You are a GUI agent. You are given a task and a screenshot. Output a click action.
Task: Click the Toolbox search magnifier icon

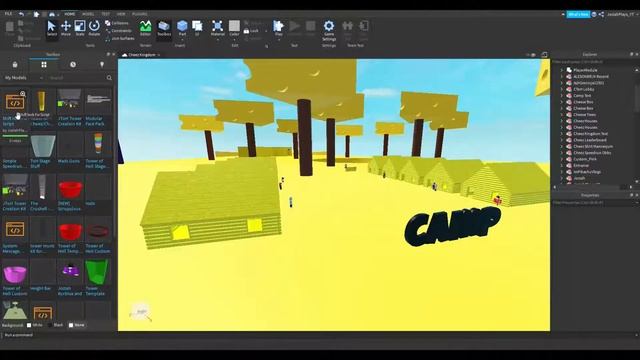coord(109,78)
